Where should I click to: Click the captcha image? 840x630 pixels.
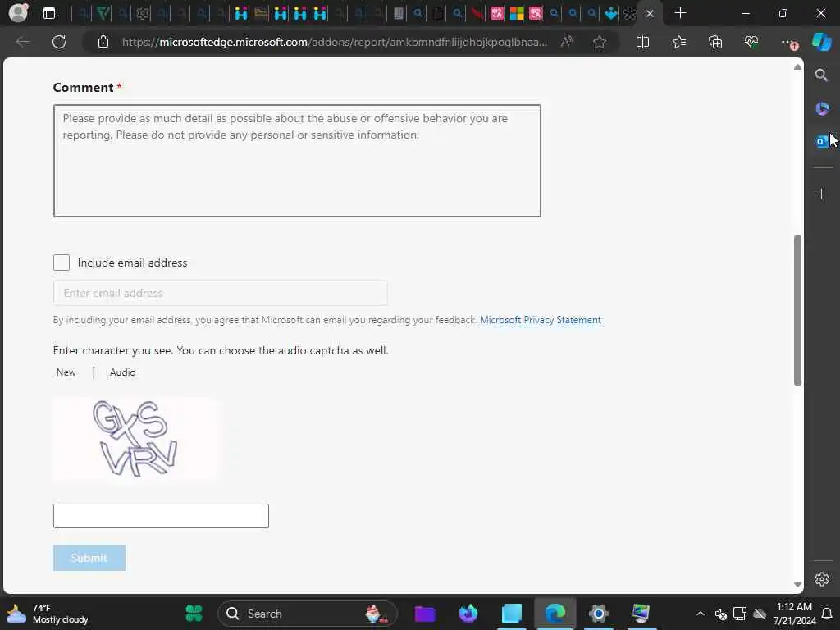click(136, 440)
